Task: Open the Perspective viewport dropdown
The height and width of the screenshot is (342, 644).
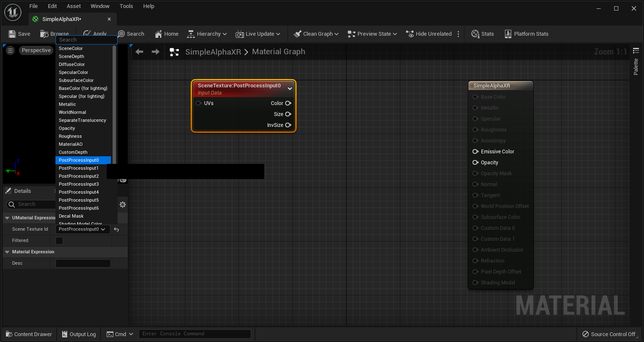Action: 36,50
